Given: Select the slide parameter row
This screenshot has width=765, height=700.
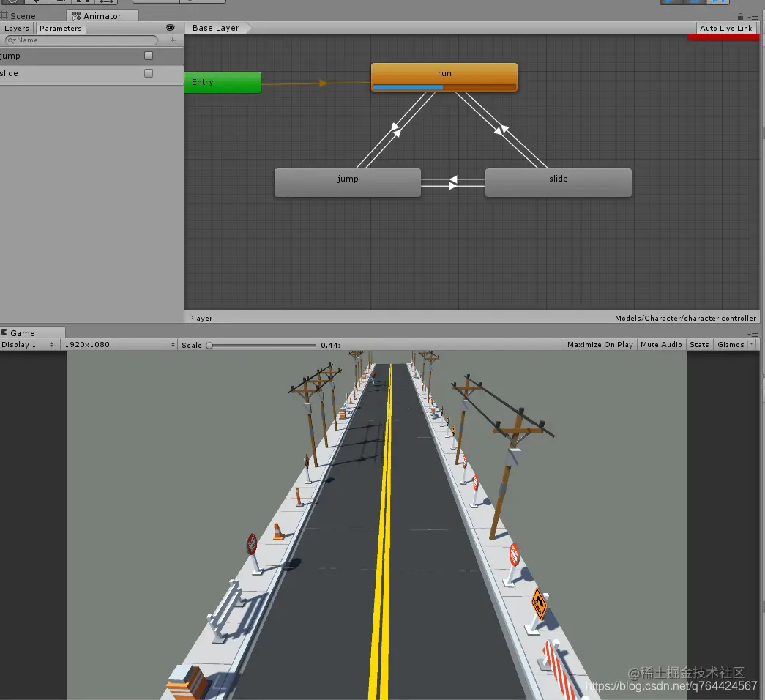Looking at the screenshot, I should 92,73.
